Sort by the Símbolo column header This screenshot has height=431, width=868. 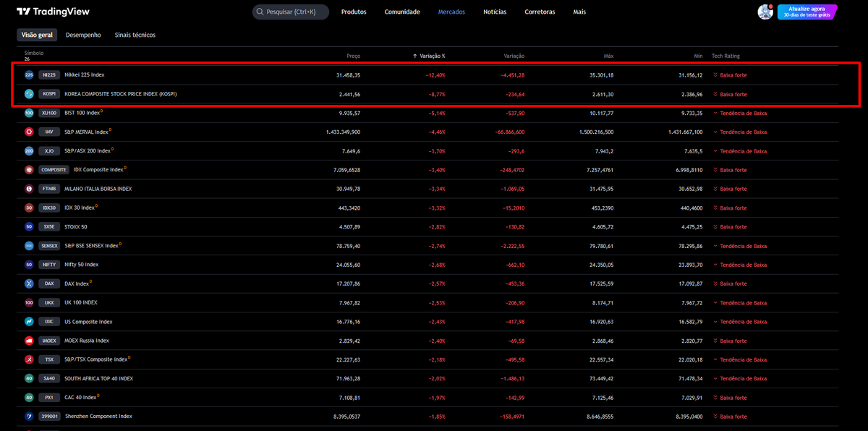pyautogui.click(x=34, y=53)
